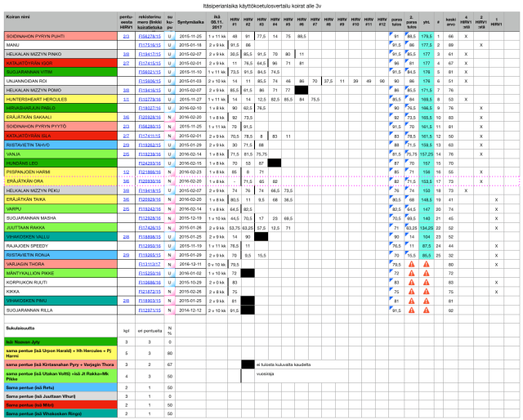The height and width of the screenshot is (420, 523).
Task: Click 2. paras tulos warning icon for KIKKA
Action: click(x=412, y=290)
